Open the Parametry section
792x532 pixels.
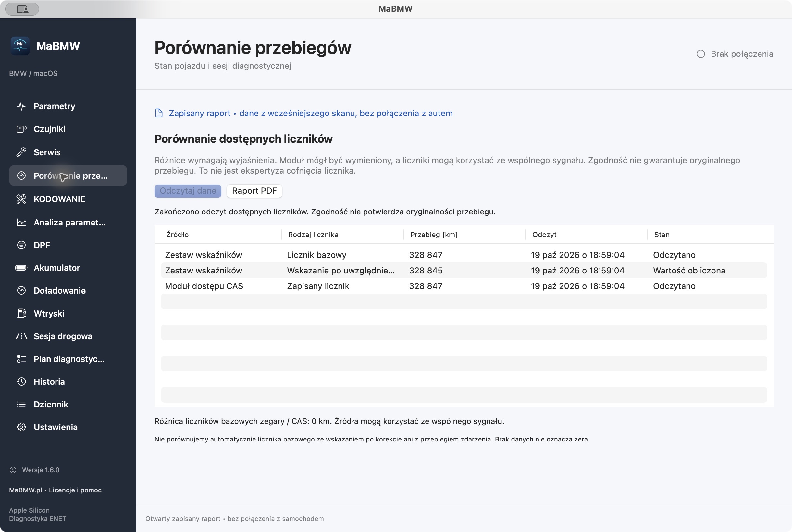(x=68, y=106)
